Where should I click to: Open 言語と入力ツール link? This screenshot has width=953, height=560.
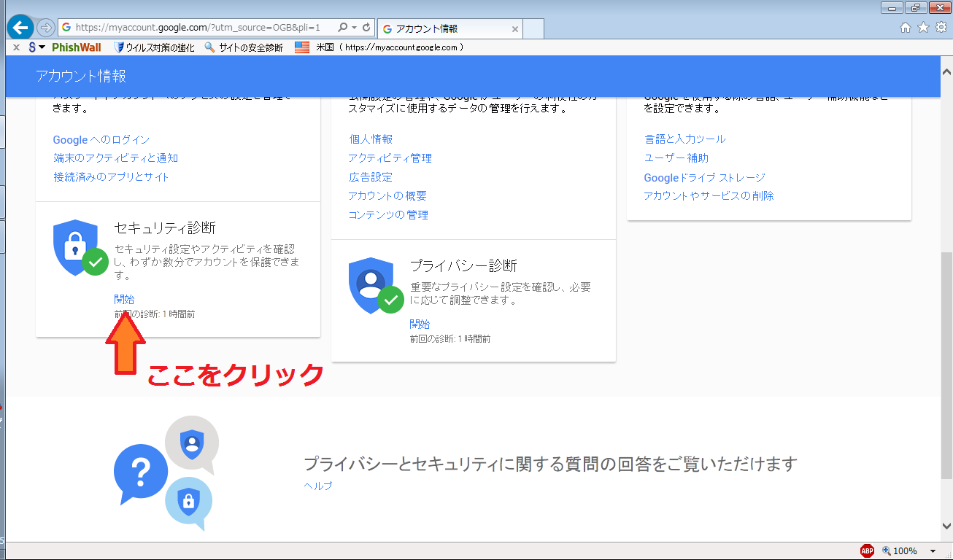(685, 139)
